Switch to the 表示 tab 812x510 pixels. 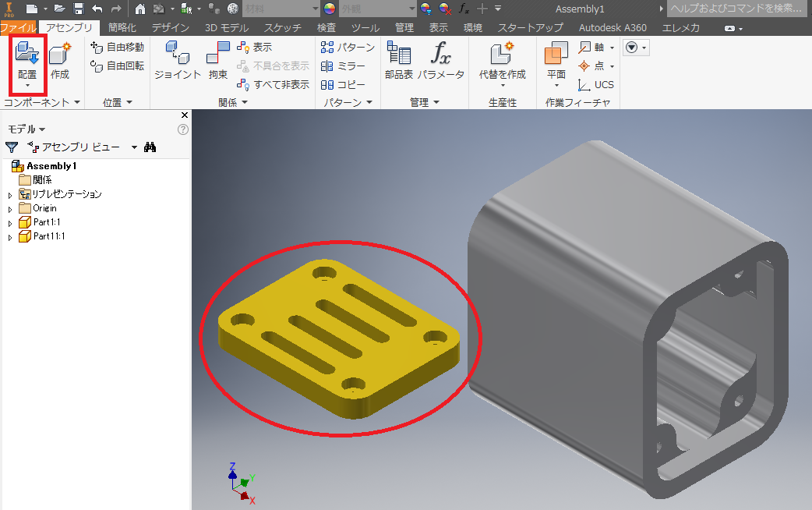[439, 27]
